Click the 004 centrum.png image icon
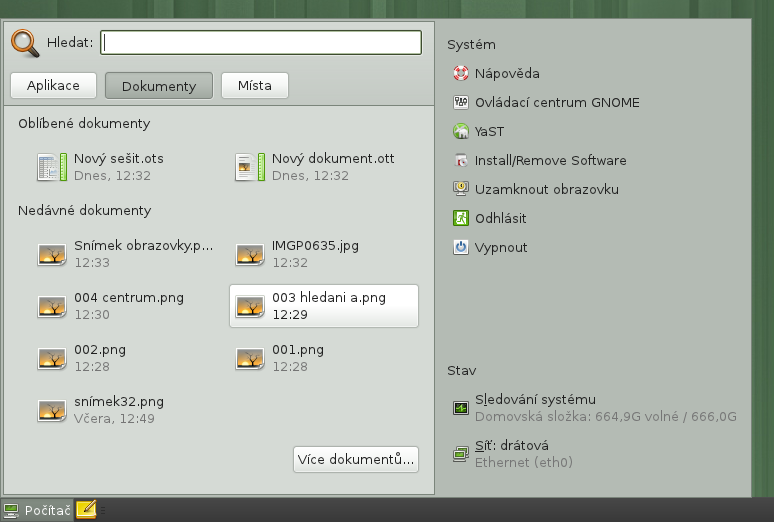The height and width of the screenshot is (522, 774). click(52, 306)
